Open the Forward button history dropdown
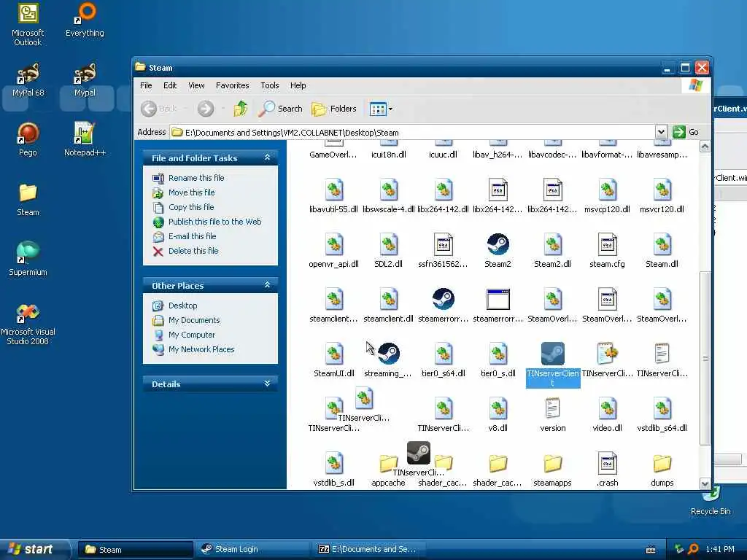 point(223,109)
